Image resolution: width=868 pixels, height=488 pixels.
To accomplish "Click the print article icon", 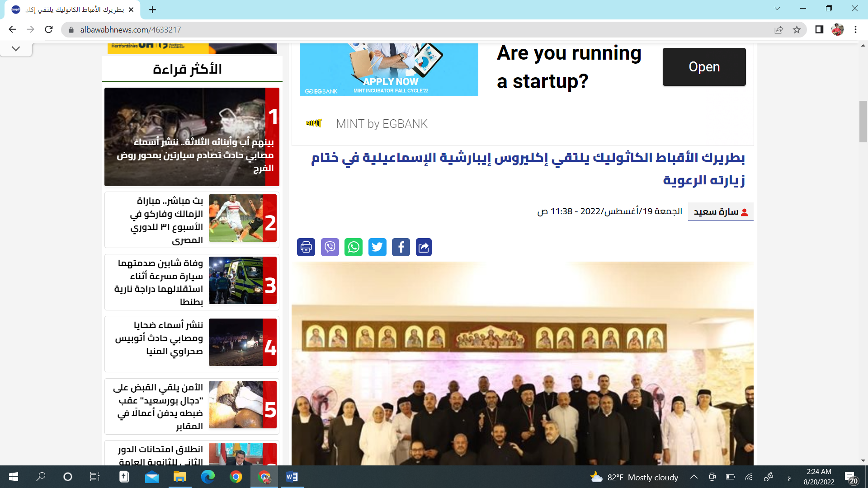I will pyautogui.click(x=306, y=247).
